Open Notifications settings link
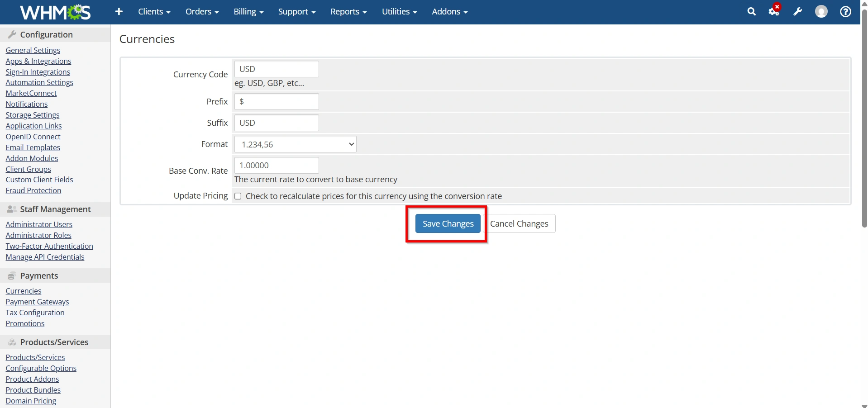 pyautogui.click(x=26, y=104)
